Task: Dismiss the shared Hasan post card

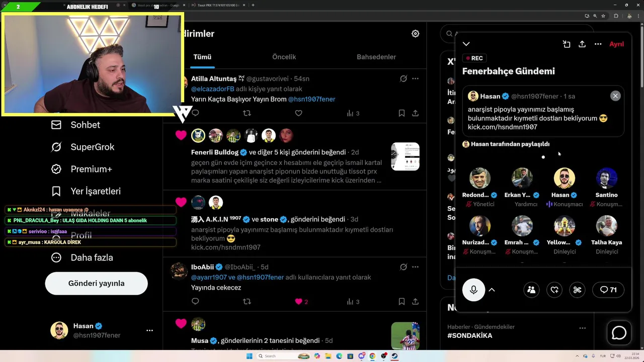Action: (x=615, y=96)
